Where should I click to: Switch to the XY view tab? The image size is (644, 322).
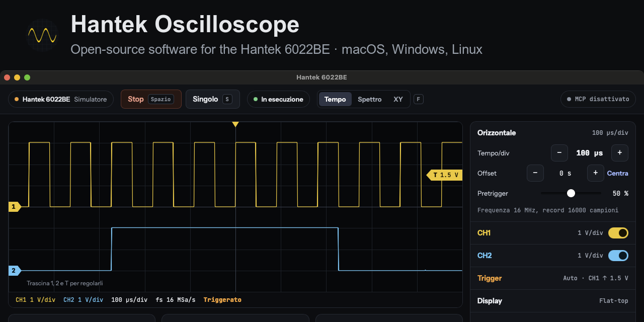398,99
